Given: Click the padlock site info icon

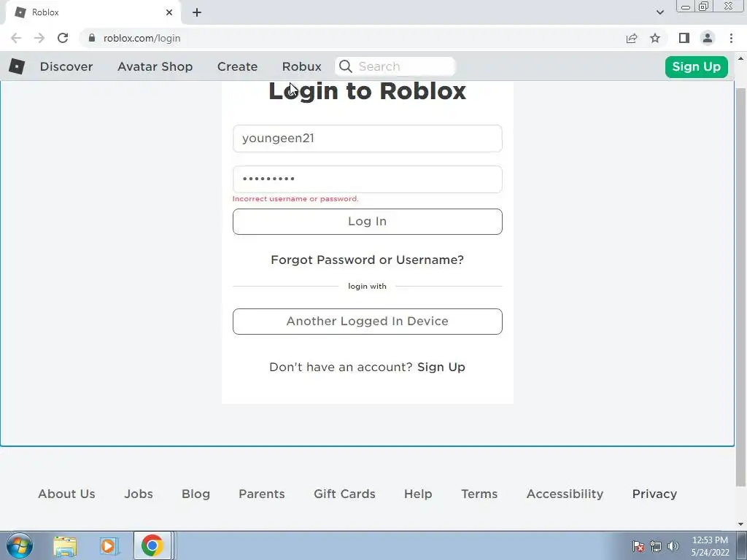Looking at the screenshot, I should (92, 38).
